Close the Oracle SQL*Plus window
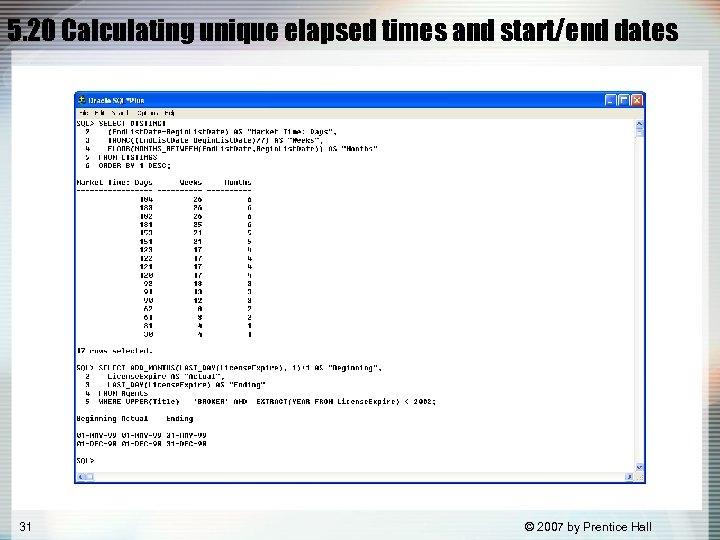720x540 pixels. tap(637, 100)
